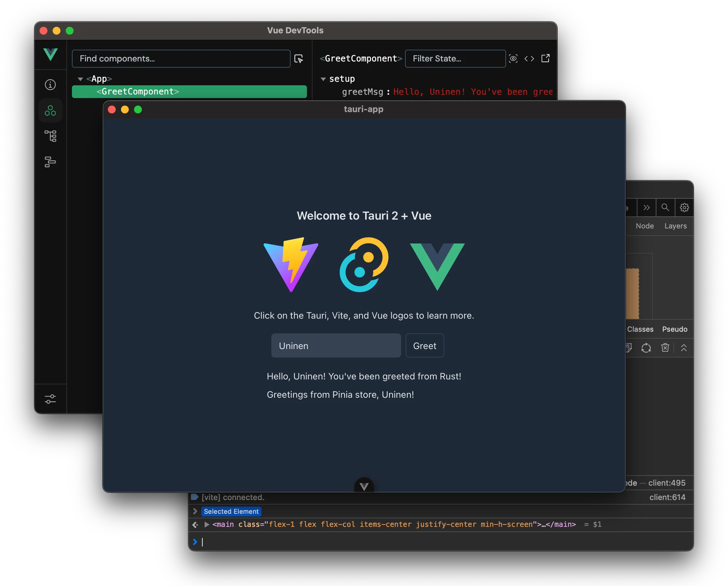Open the component tree graph icon

(50, 136)
